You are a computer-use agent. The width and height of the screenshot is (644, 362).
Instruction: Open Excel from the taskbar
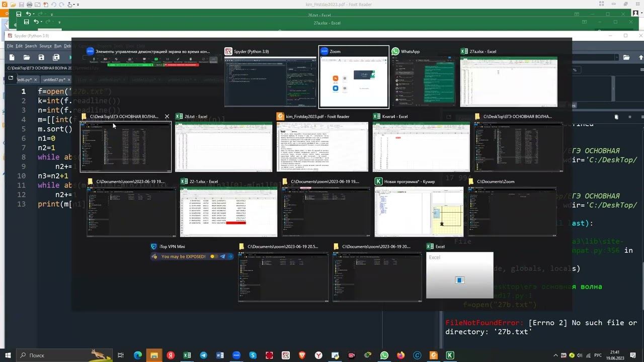tap(187, 355)
